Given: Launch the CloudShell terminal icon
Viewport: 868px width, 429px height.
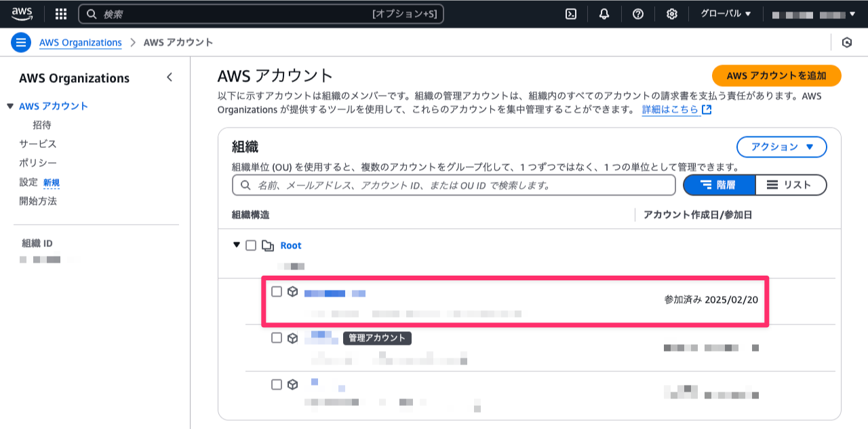Looking at the screenshot, I should [571, 14].
